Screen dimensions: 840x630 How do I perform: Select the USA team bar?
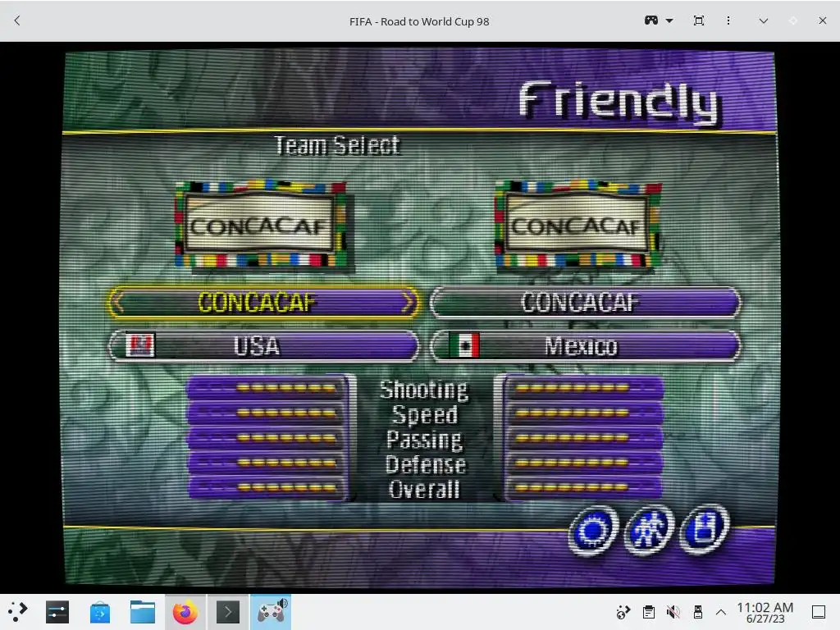point(262,346)
